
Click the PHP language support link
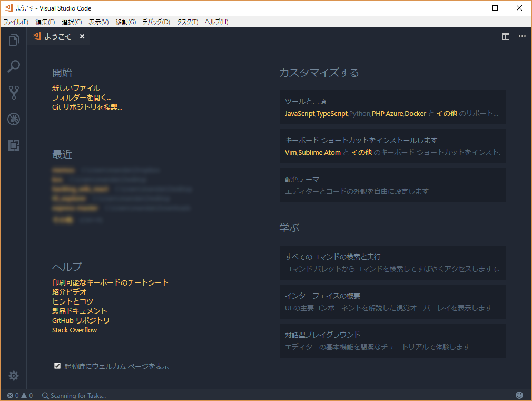378,114
